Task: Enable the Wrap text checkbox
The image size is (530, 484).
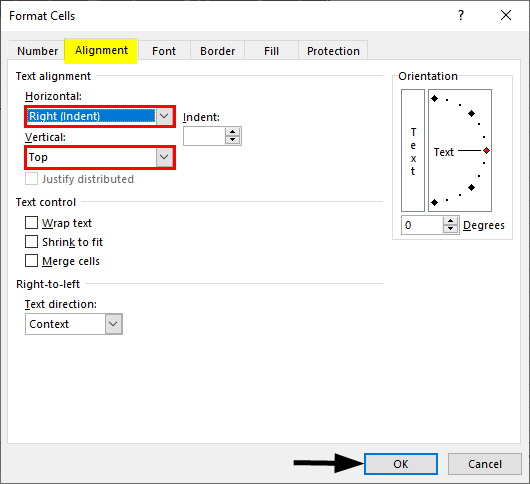Action: (31, 223)
